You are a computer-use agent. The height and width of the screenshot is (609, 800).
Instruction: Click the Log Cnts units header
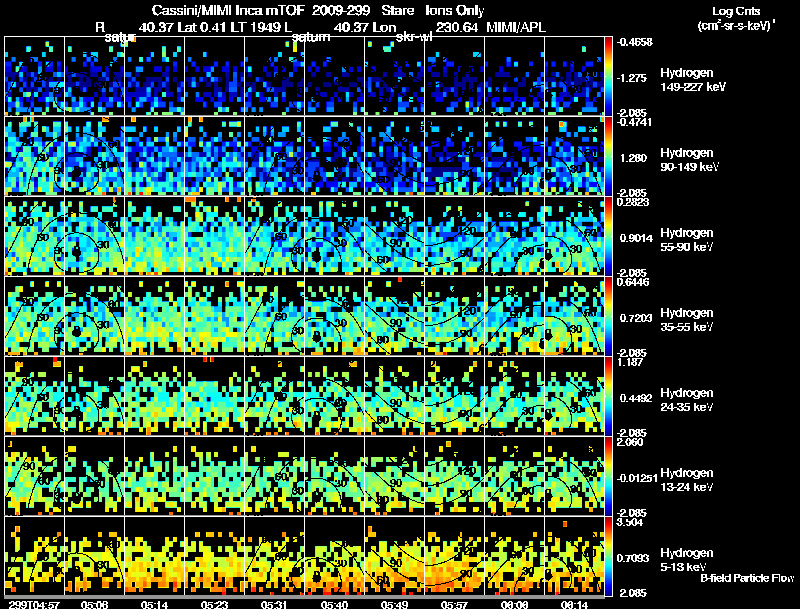(736, 18)
